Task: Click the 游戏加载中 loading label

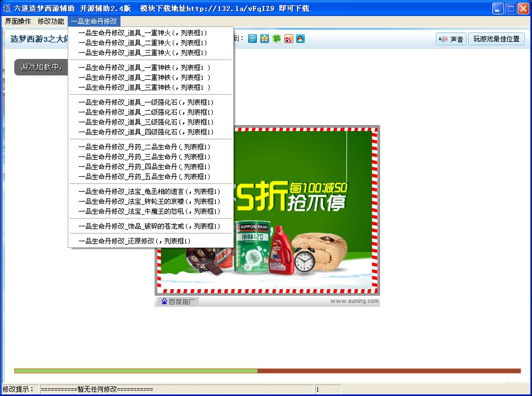Action: tap(41, 67)
